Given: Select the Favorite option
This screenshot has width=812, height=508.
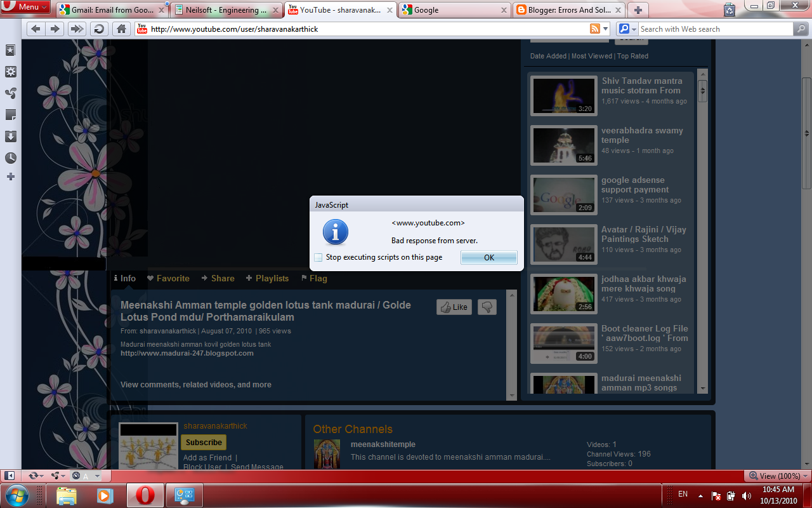Looking at the screenshot, I should 168,278.
